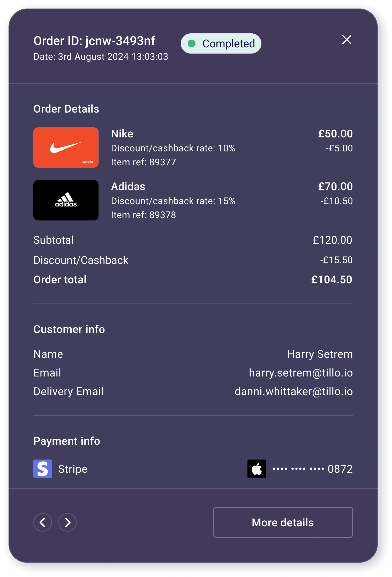Click the Adidas item ref 89378
Screen dimensions: 392x577
(x=143, y=215)
